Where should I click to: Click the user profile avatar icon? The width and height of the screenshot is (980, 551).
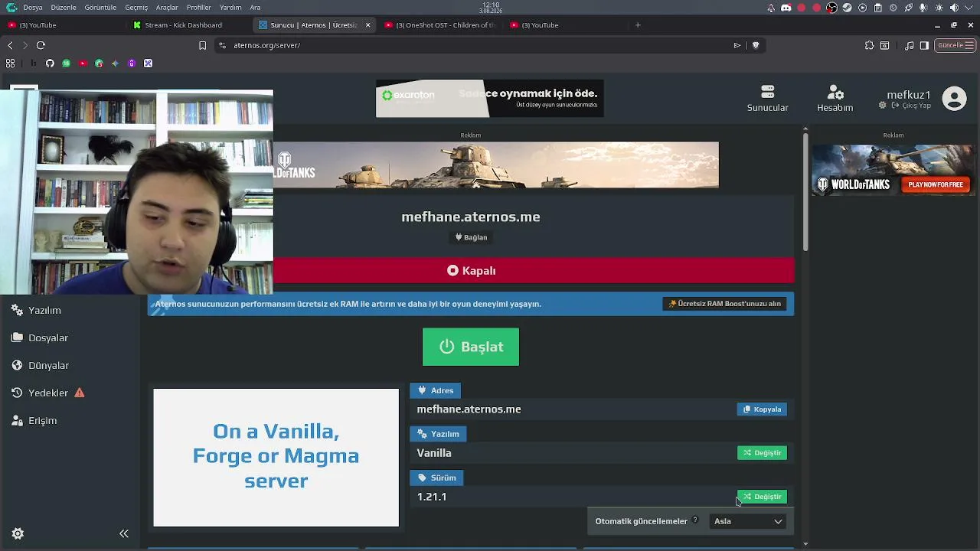tap(954, 99)
